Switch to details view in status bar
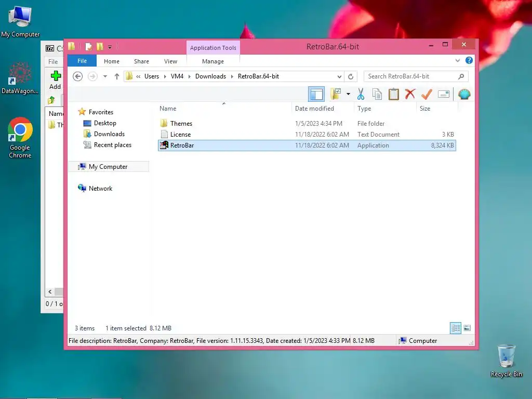 pos(455,328)
